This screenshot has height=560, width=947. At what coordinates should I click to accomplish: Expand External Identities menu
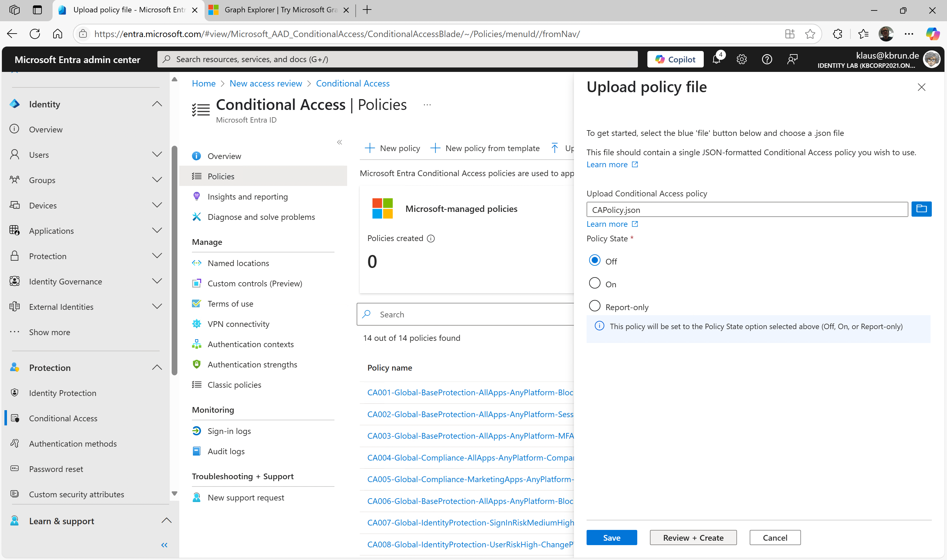point(157,306)
